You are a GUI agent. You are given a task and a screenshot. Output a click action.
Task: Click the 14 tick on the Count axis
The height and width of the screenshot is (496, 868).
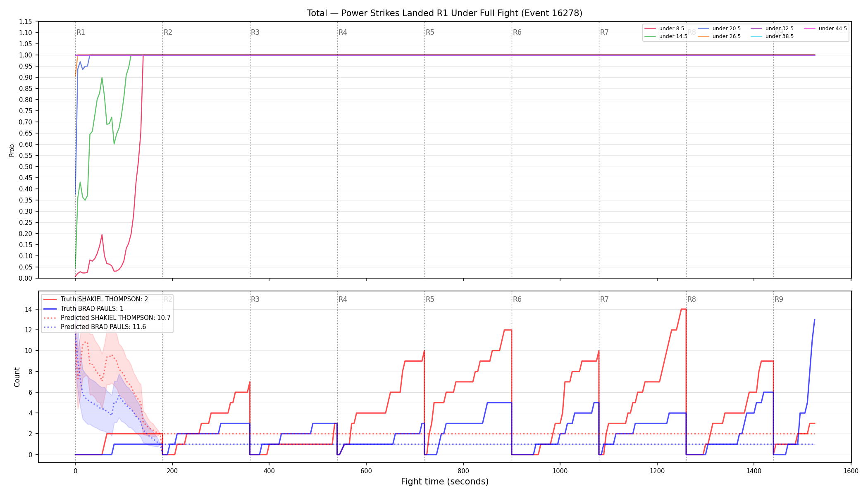pyautogui.click(x=29, y=309)
